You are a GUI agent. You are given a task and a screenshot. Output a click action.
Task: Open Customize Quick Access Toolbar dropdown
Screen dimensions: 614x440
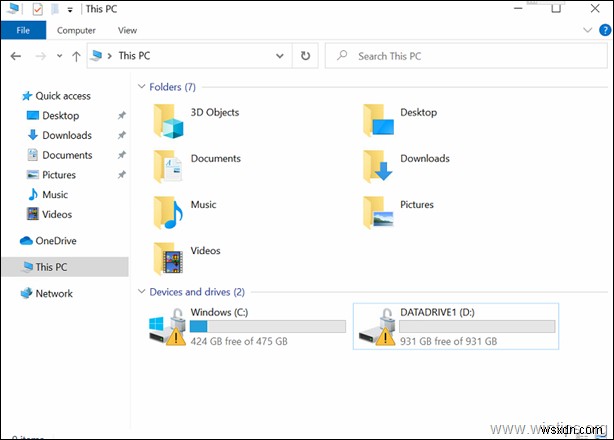click(x=70, y=10)
